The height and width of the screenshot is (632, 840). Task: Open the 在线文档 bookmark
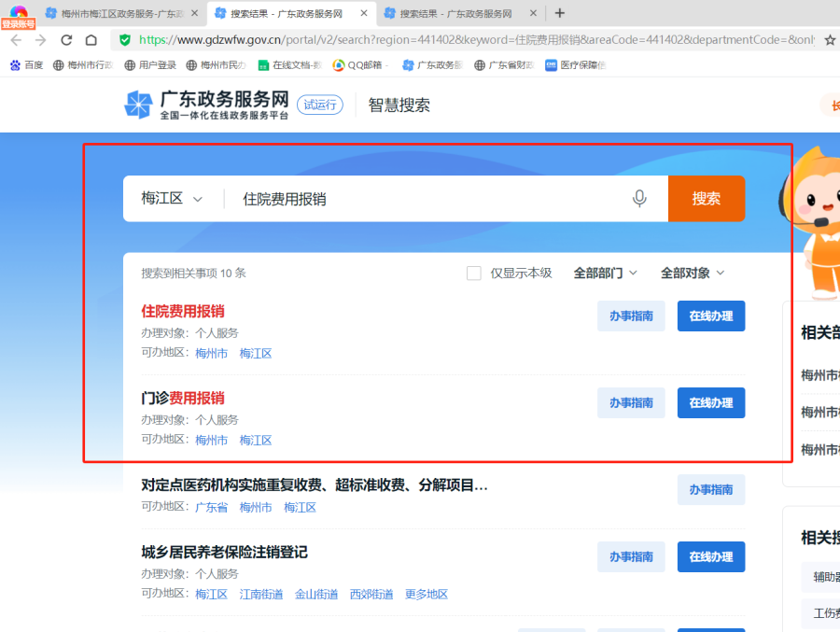point(290,64)
